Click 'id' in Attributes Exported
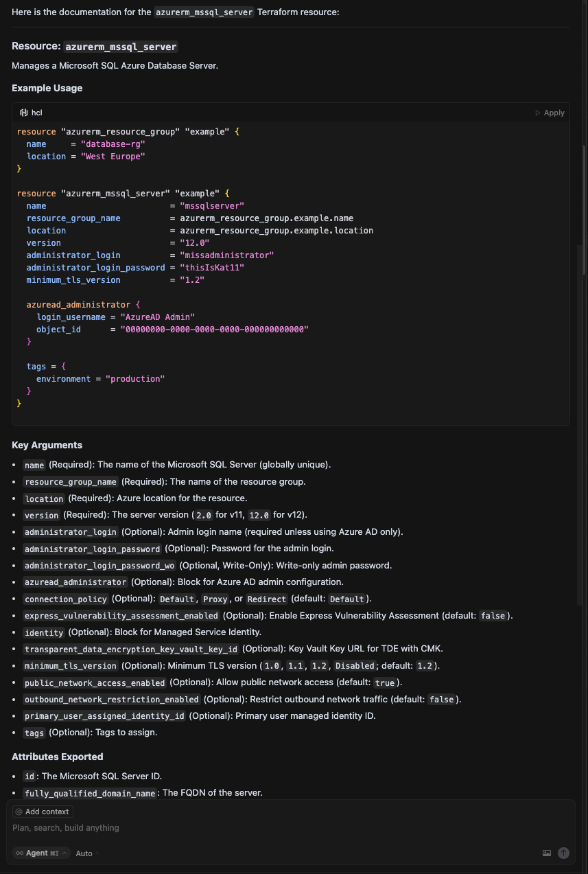This screenshot has width=588, height=874. click(x=29, y=777)
